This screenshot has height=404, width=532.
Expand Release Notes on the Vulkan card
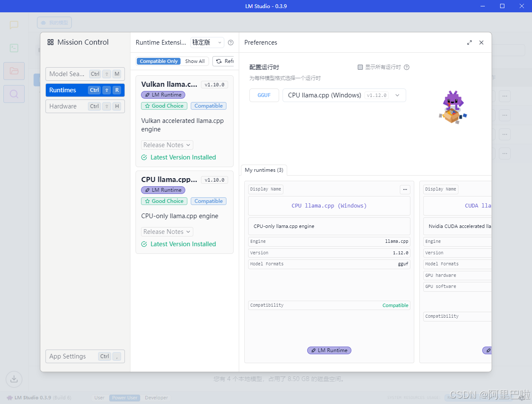(167, 145)
